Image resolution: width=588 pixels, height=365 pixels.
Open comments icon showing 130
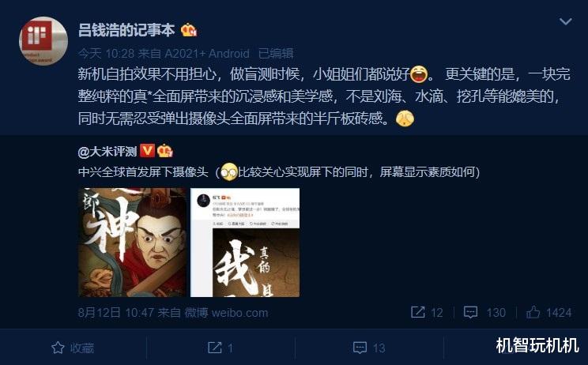click(484, 312)
